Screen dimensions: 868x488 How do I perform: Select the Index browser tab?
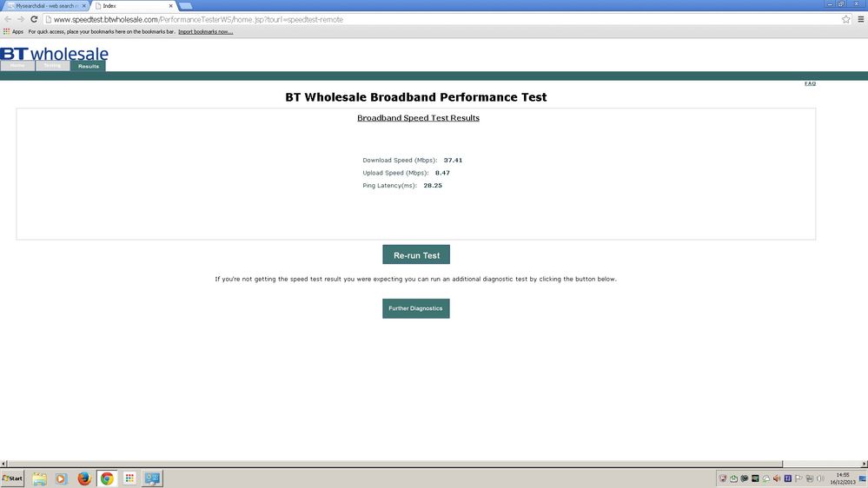tap(133, 5)
